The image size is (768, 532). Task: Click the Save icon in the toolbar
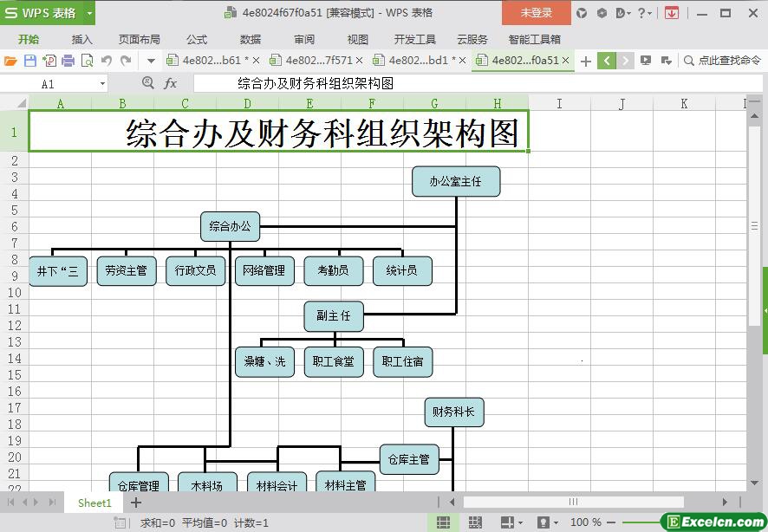[29, 61]
